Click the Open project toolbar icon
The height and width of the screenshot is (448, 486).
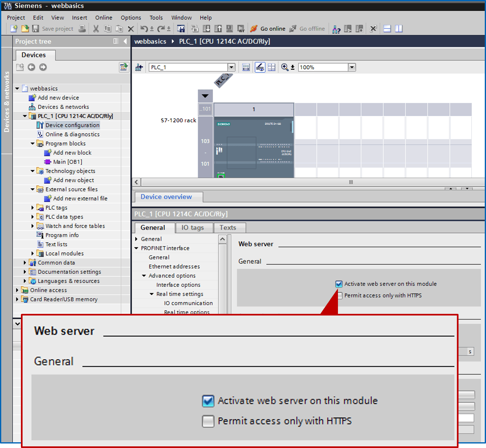(25, 29)
